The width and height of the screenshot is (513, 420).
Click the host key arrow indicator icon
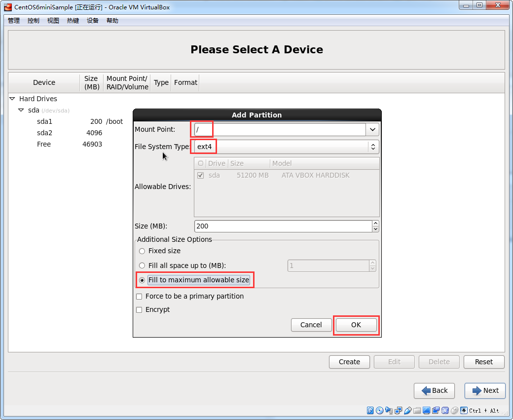tap(464, 411)
